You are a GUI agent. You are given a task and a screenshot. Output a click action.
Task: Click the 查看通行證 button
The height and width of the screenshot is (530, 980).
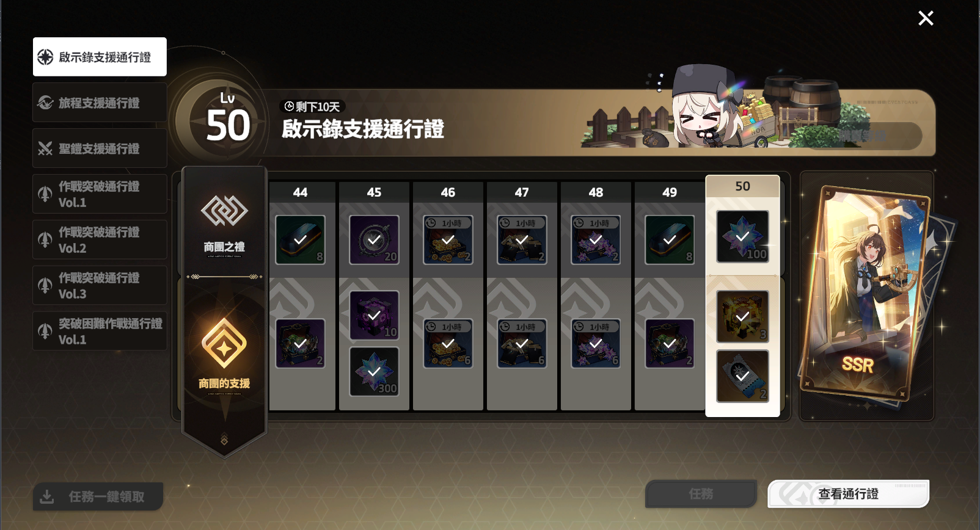[849, 493]
